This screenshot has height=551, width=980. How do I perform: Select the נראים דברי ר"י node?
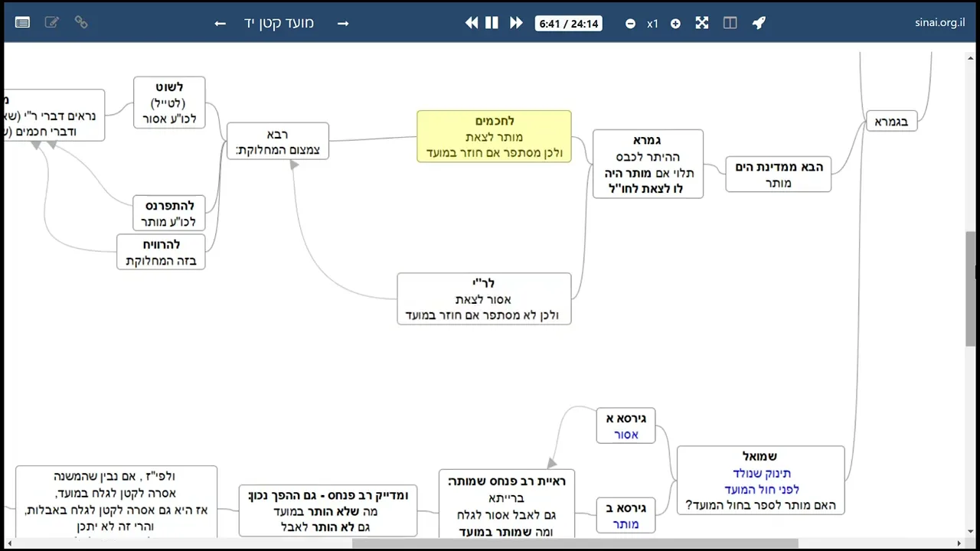pyautogui.click(x=54, y=116)
